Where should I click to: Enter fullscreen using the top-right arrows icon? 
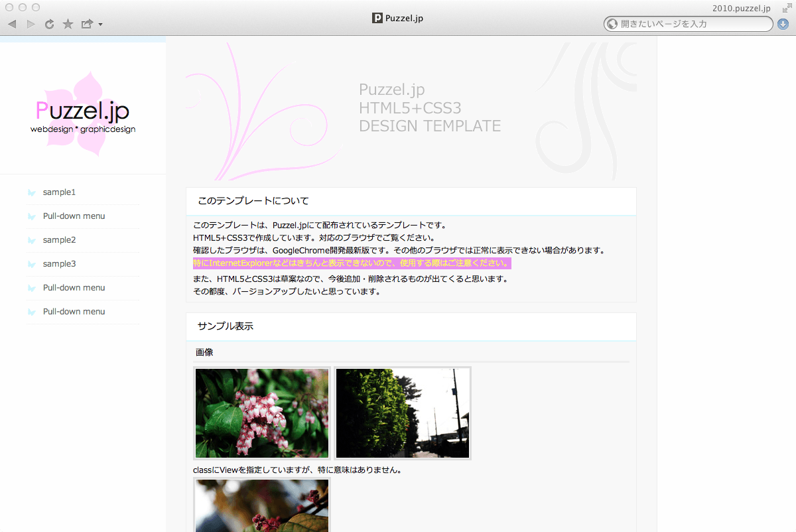coord(786,8)
